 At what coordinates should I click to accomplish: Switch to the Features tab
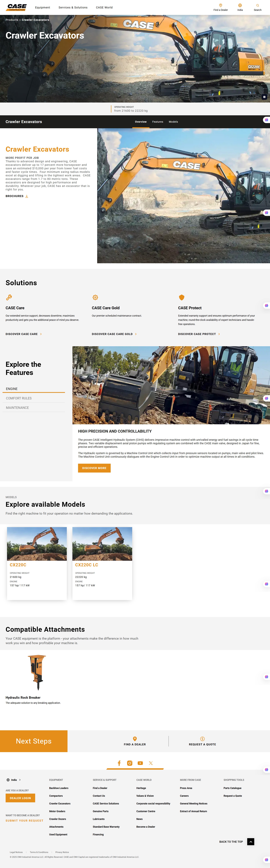(x=158, y=122)
